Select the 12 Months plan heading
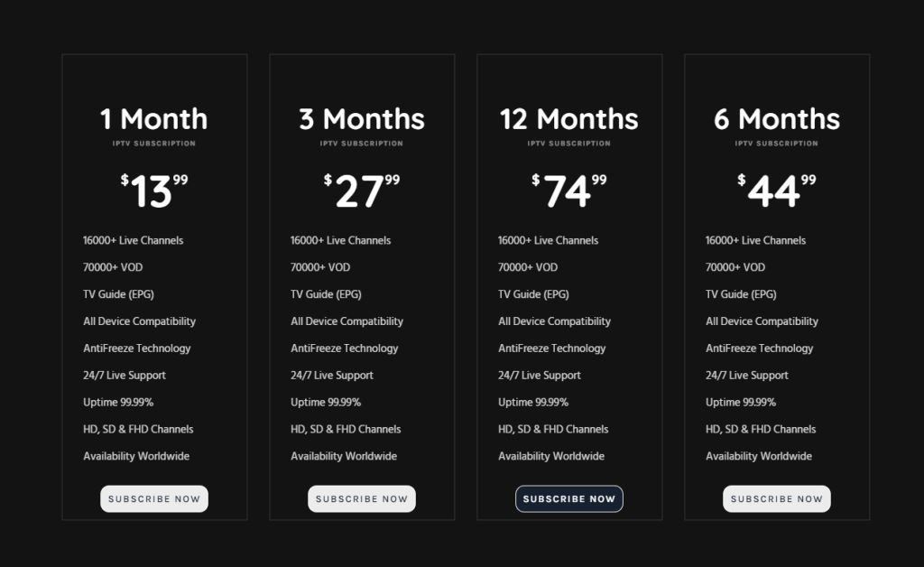The width and height of the screenshot is (924, 567). [569, 119]
